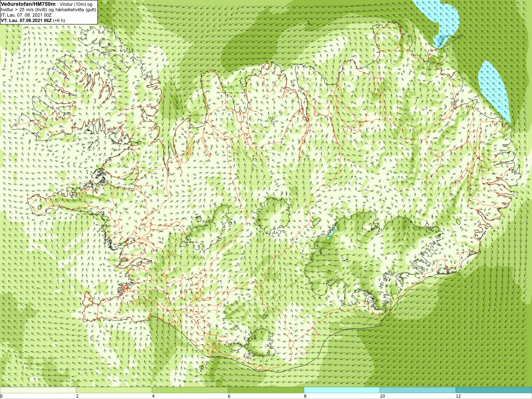This screenshot has width=532, height=399.
Task: Click the '4' label on the wind scale
Action: [153, 396]
